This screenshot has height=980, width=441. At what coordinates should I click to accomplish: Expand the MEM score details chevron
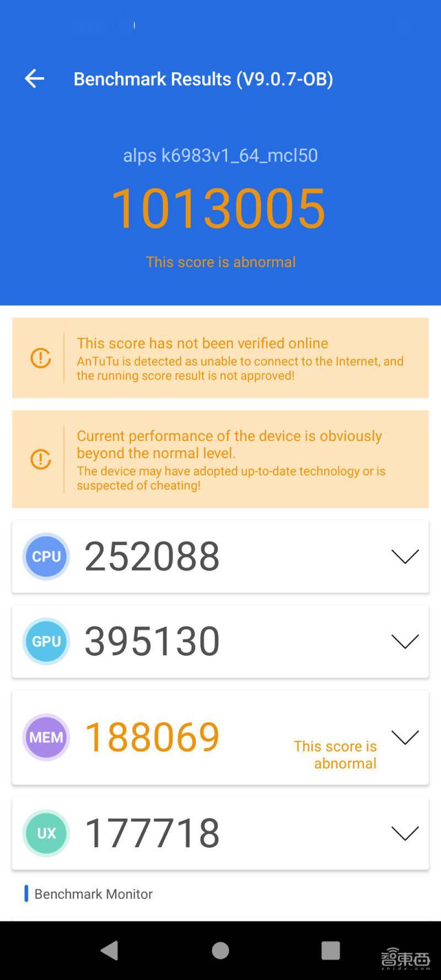(x=405, y=737)
